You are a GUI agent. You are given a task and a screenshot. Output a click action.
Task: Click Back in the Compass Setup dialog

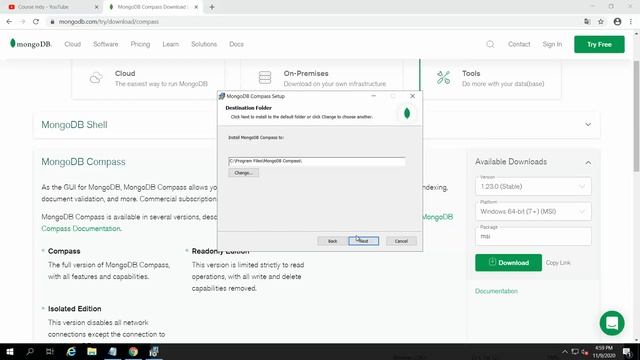(332, 241)
